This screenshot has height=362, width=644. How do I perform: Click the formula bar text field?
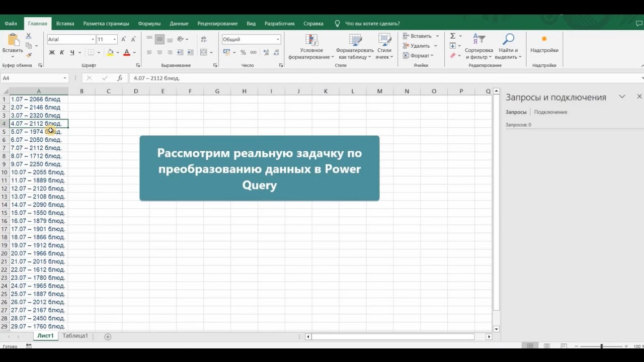[x=385, y=78]
